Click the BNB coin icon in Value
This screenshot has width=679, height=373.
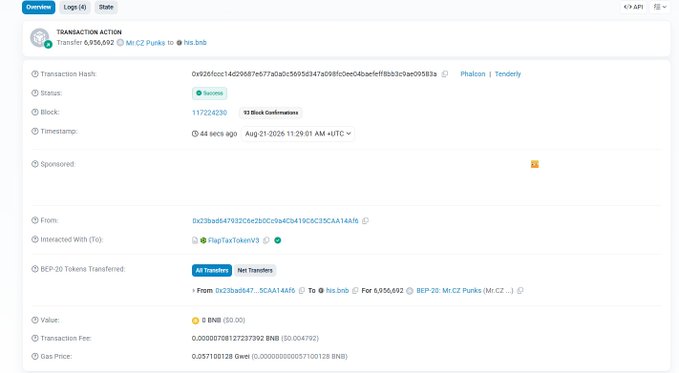click(x=195, y=321)
